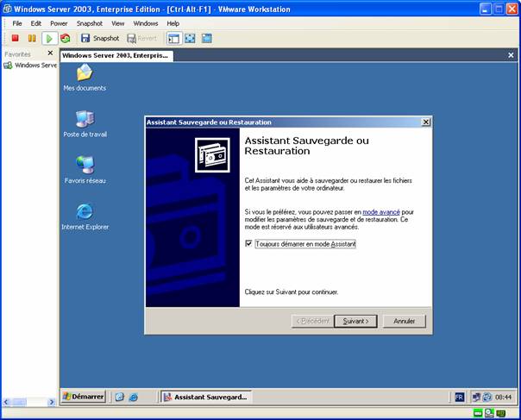521x420 pixels.
Task: Open the network connection tray icon
Action: point(476,397)
